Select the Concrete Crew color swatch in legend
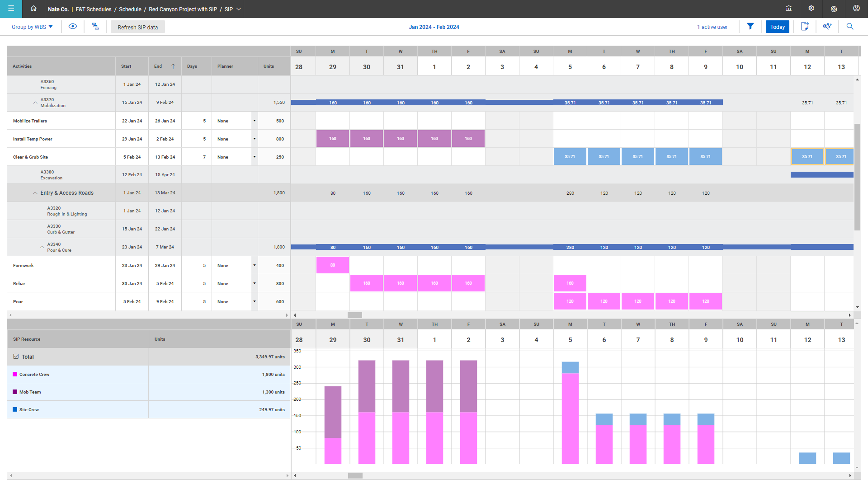Image resolution: width=868 pixels, height=488 pixels. coord(14,374)
